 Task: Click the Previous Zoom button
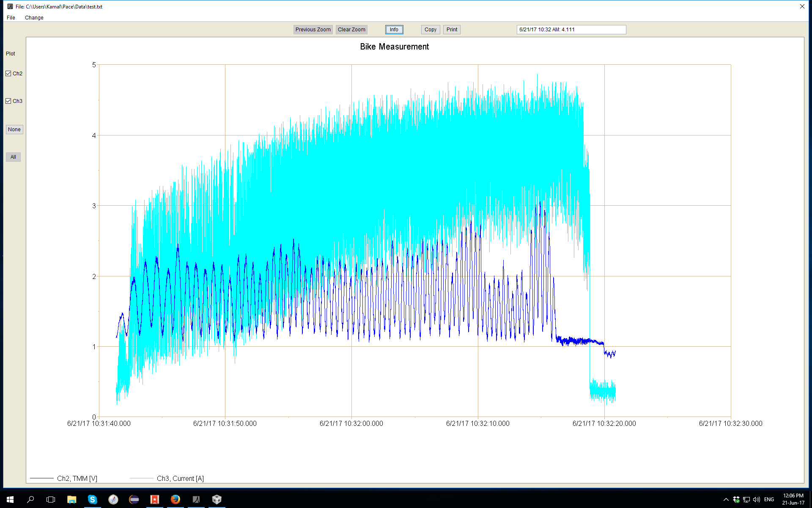coord(313,30)
